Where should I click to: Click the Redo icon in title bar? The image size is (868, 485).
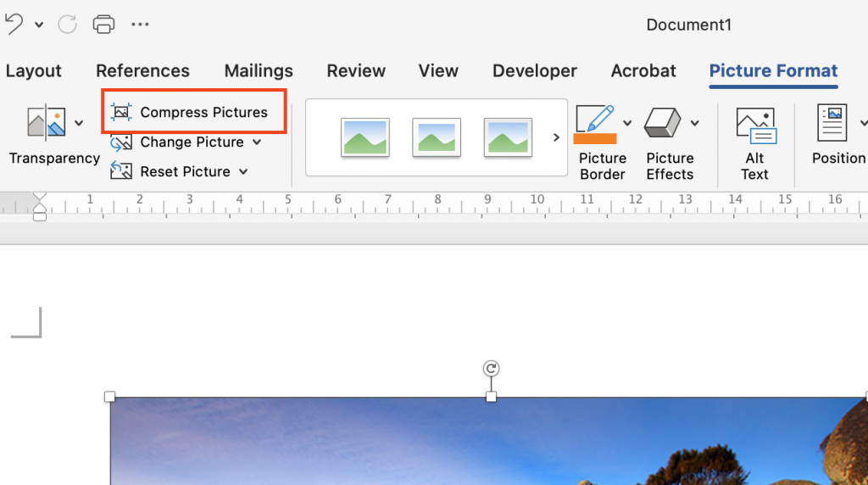[x=68, y=24]
